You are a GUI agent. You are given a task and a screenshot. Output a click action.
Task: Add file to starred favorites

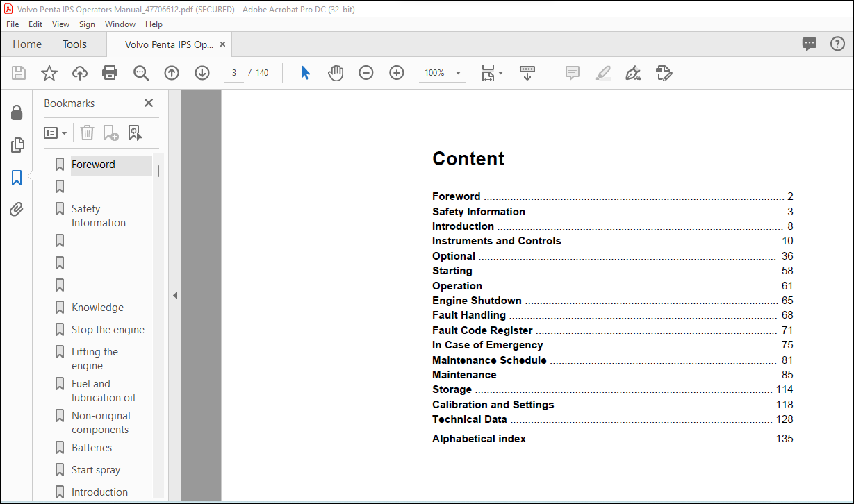click(x=49, y=73)
